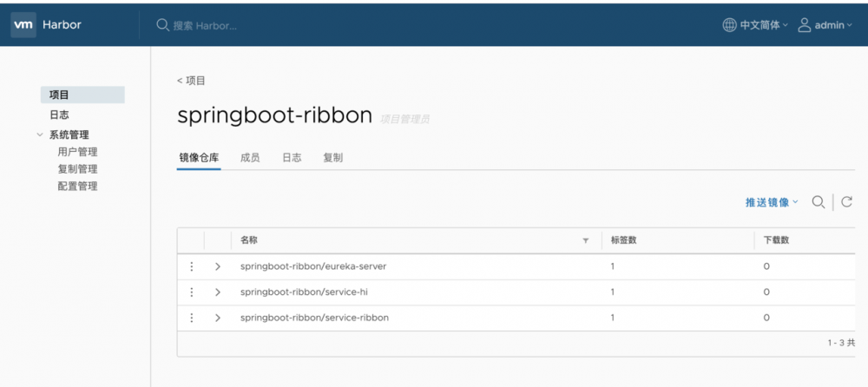Open the 推送镜像 dropdown
The width and height of the screenshot is (868, 387).
click(771, 202)
